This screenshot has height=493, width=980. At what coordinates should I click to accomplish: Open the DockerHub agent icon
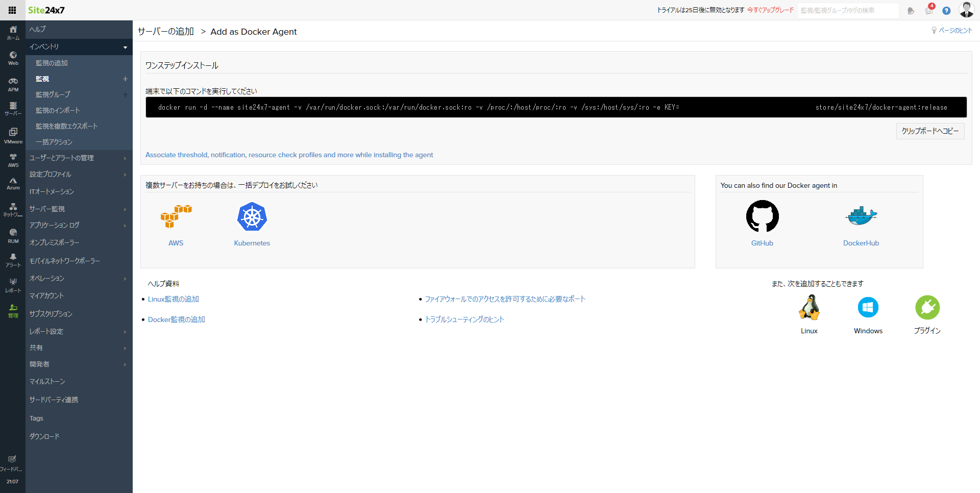pos(861,216)
